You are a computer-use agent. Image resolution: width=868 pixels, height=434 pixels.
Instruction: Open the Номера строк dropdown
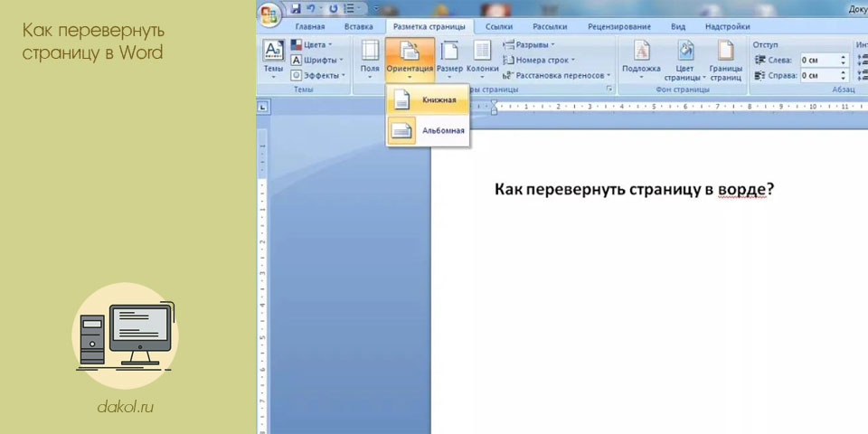coord(539,60)
